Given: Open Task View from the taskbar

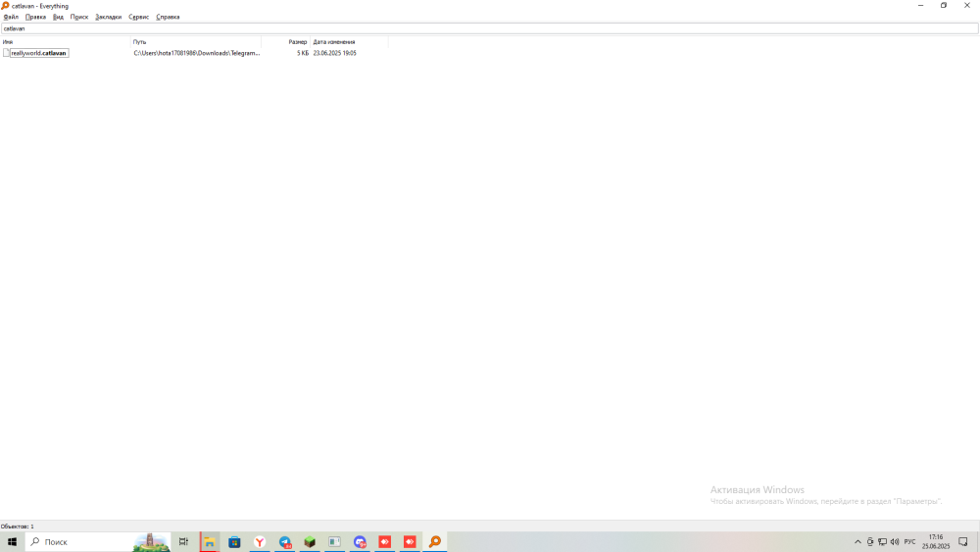Looking at the screenshot, I should coord(184,542).
